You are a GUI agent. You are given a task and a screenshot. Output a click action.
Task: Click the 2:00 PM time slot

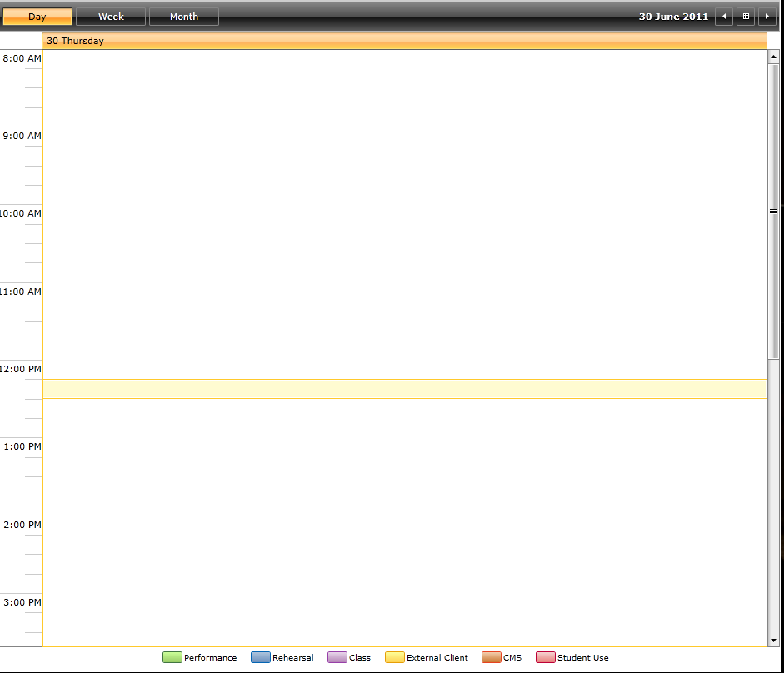[x=405, y=526]
